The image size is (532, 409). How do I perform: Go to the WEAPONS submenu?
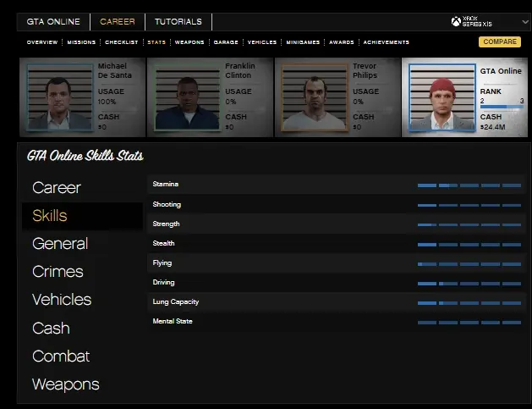(189, 42)
